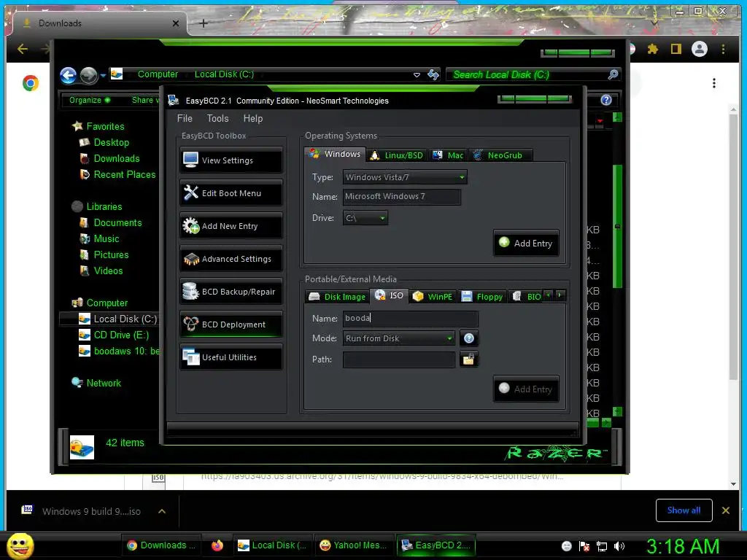The image size is (747, 560).
Task: Click the browse folder icon beside Path
Action: click(x=469, y=359)
